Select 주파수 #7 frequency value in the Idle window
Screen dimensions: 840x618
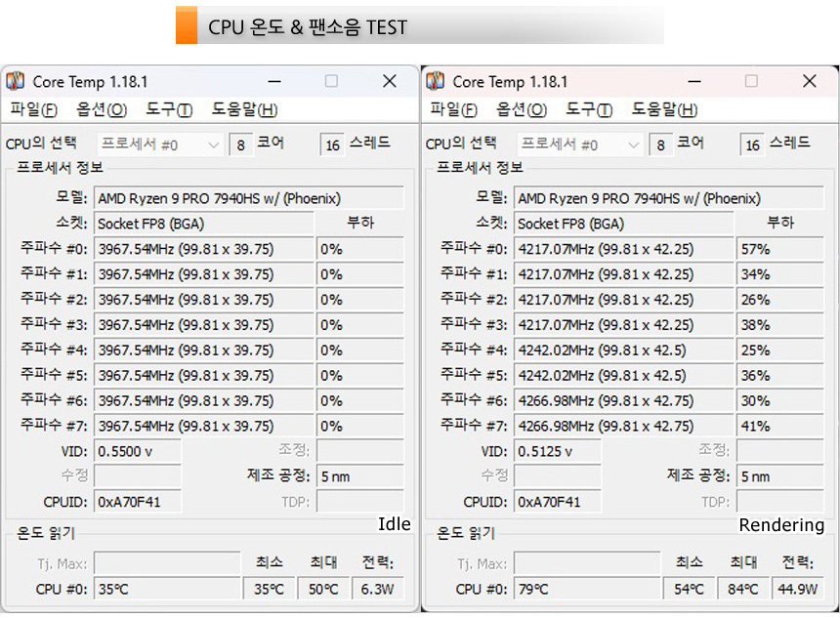point(203,427)
